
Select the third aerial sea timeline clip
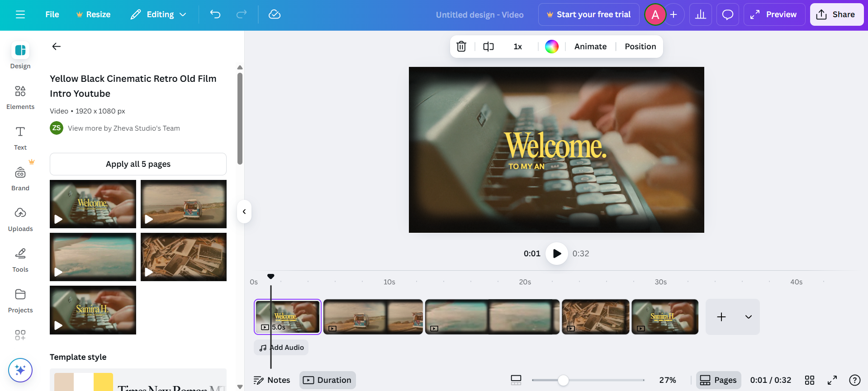point(492,317)
